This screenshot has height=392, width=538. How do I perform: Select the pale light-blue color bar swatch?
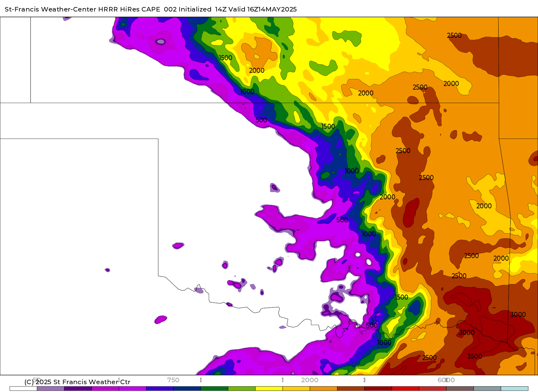(x=515, y=388)
